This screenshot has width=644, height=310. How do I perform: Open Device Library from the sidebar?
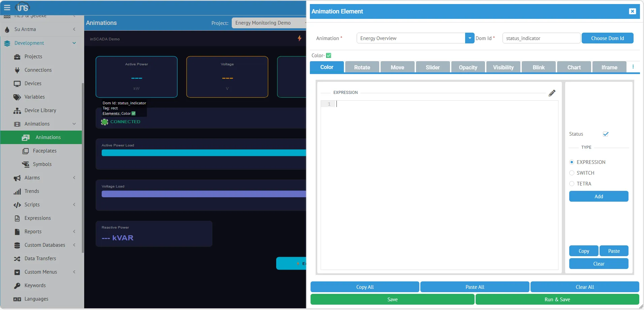[x=40, y=110]
